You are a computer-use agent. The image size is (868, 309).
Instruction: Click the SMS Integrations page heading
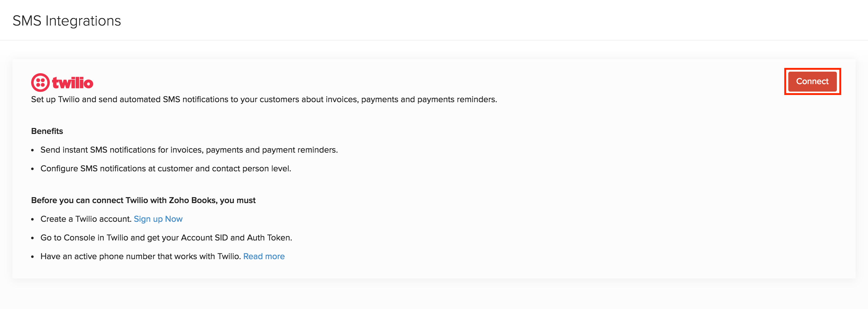[67, 21]
